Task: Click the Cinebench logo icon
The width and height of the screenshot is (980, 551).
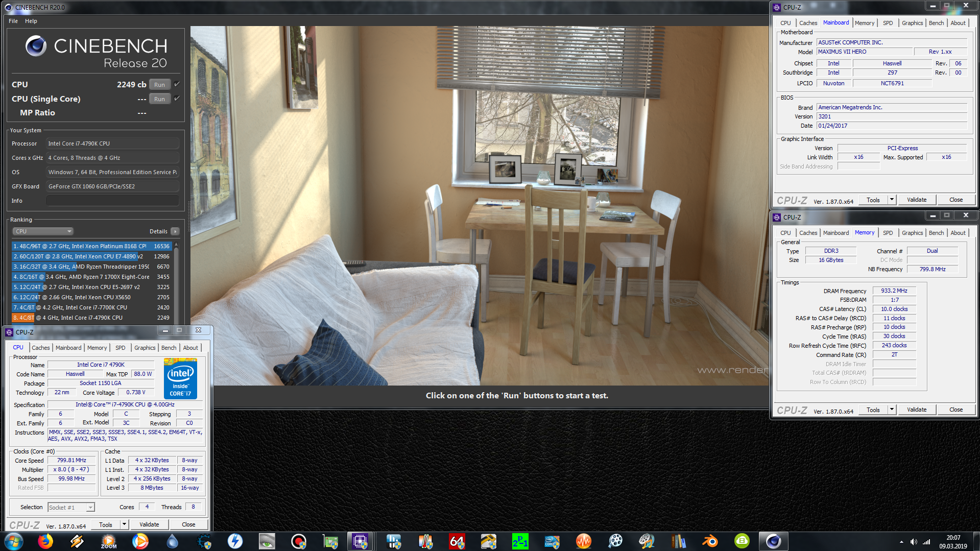Action: (x=36, y=46)
